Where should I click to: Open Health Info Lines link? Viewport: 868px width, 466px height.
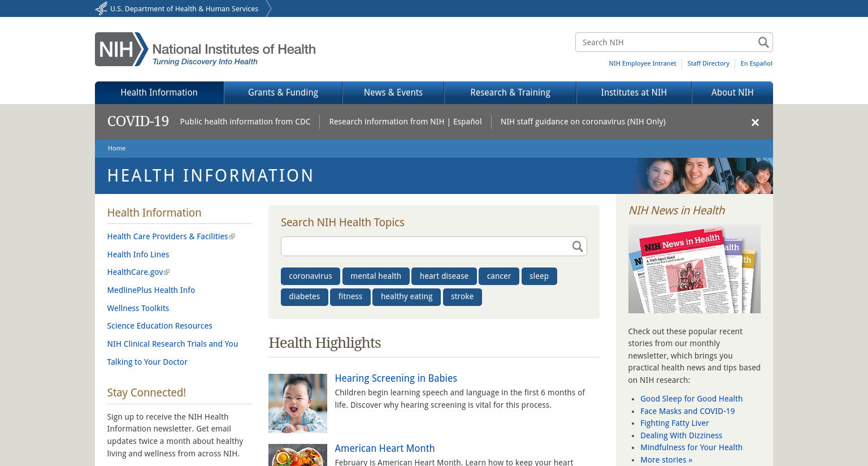138,254
